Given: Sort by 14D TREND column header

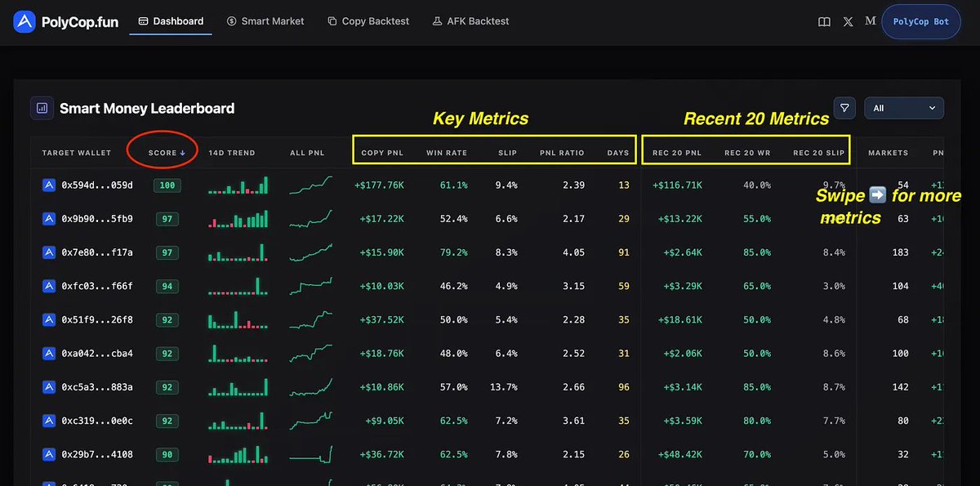Looking at the screenshot, I should click(x=232, y=153).
